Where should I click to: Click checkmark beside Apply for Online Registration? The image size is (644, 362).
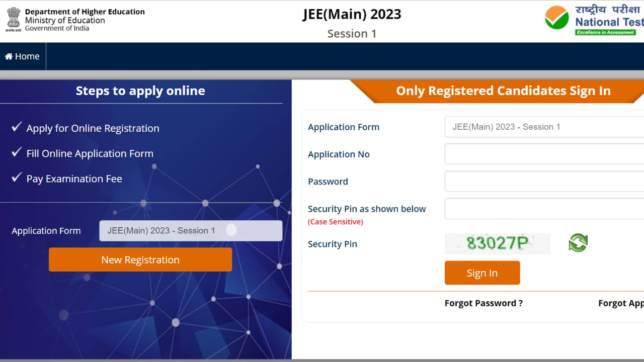pos(17,127)
